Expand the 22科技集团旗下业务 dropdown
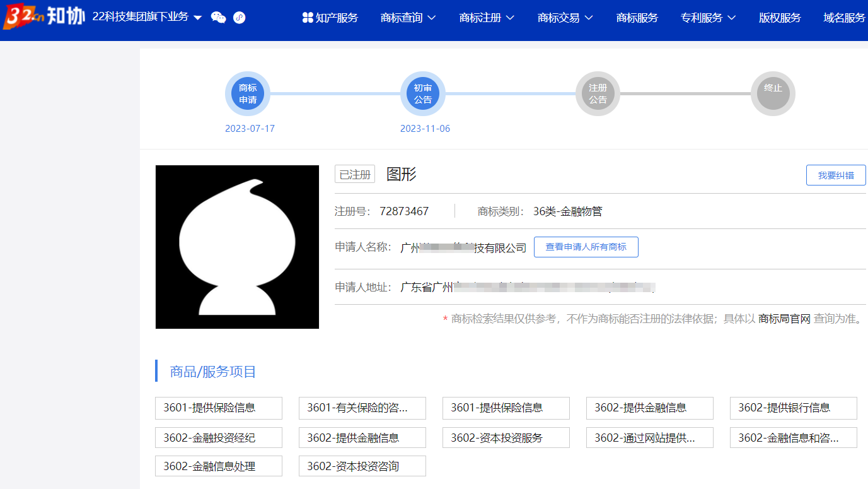The width and height of the screenshot is (868, 489). coord(147,17)
